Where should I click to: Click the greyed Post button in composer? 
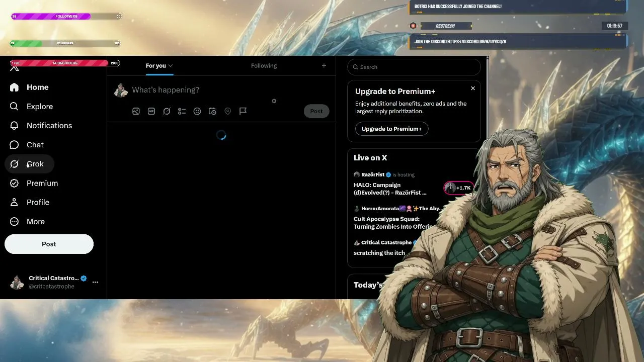tap(316, 111)
